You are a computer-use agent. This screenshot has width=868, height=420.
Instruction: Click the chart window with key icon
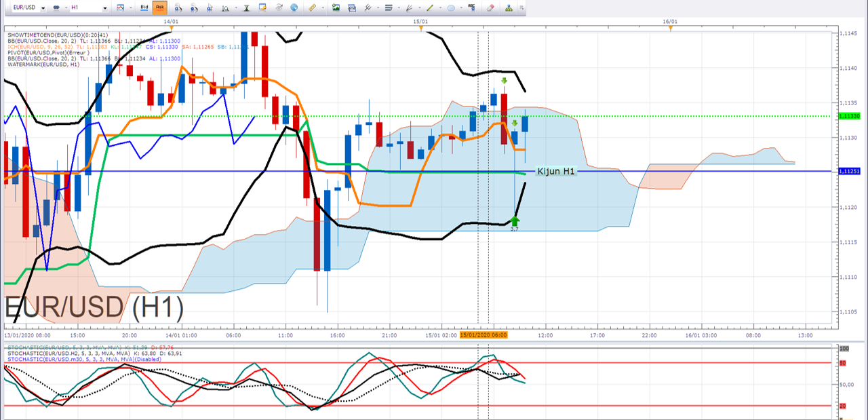tap(262, 7)
